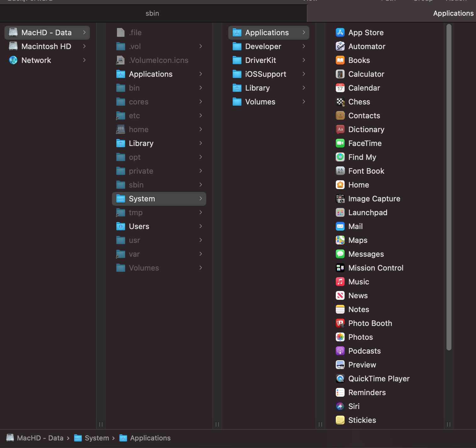
Task: Select the Launchpad app icon
Action: (340, 212)
